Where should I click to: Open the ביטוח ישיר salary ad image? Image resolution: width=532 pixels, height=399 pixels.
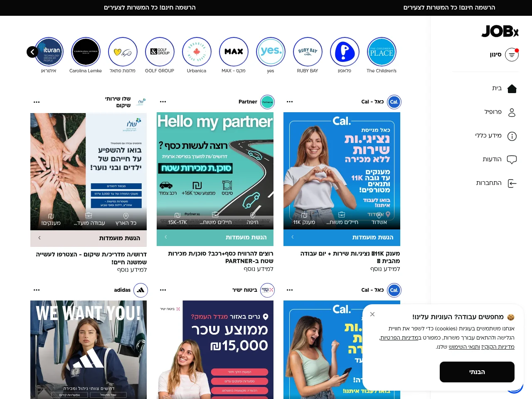[215, 350]
